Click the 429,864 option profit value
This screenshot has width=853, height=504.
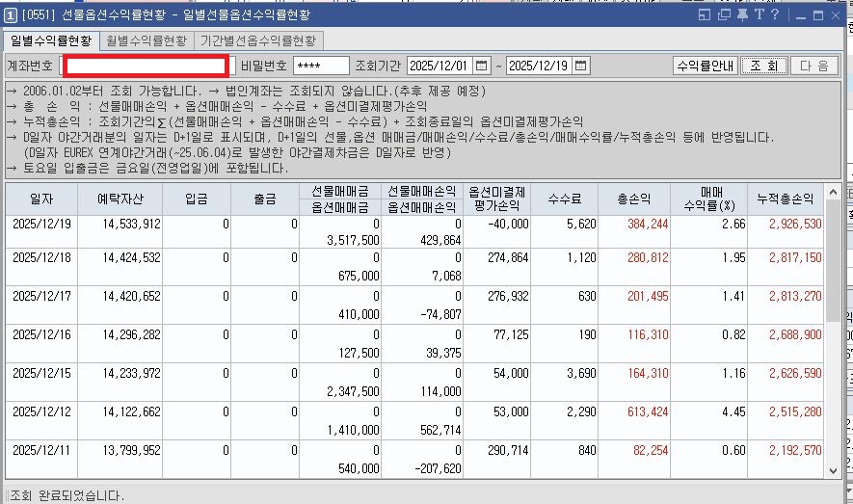pos(440,240)
